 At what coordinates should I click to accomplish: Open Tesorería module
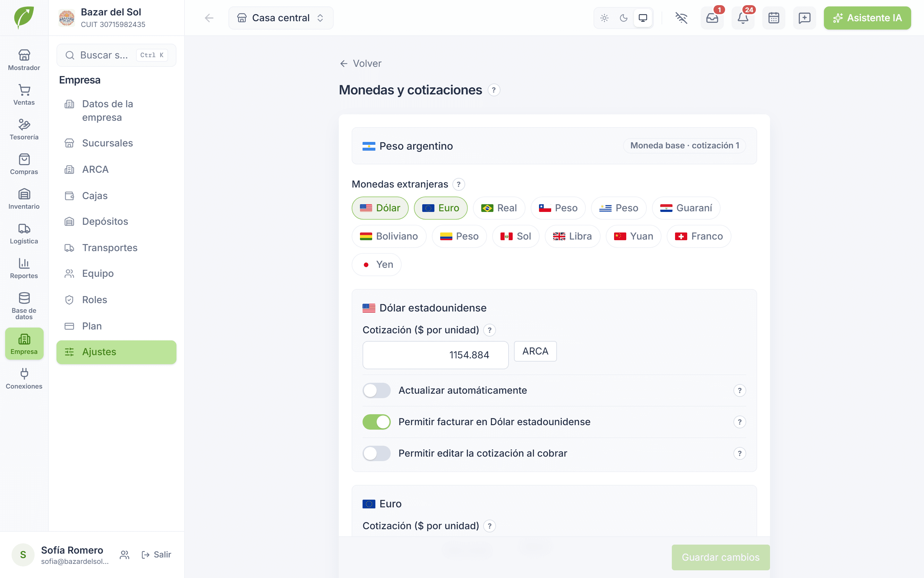[x=24, y=130]
